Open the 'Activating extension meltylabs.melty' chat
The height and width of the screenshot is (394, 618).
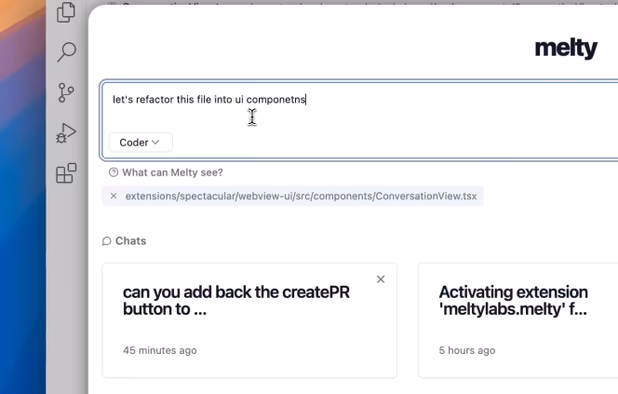click(x=518, y=320)
